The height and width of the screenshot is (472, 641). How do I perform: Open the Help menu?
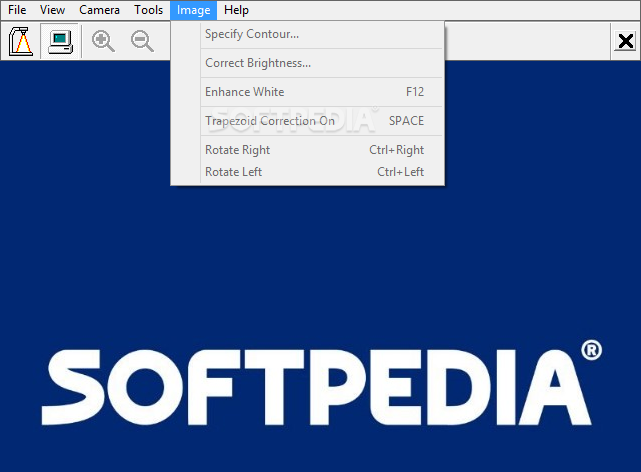pos(236,10)
